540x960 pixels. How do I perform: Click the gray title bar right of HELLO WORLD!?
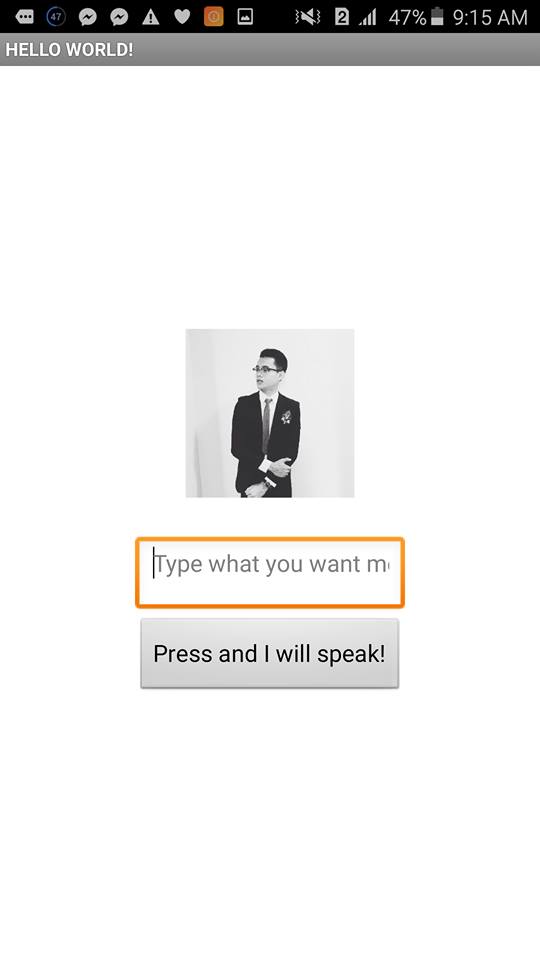[x=336, y=50]
